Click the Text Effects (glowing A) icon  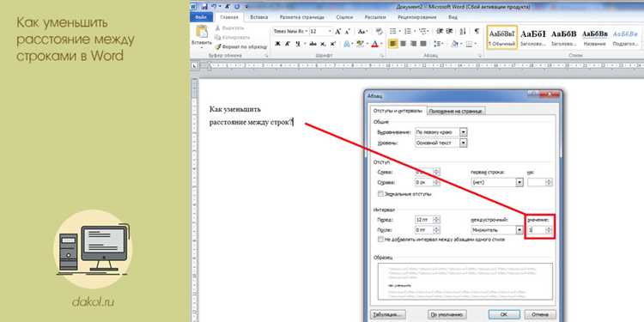tap(348, 44)
